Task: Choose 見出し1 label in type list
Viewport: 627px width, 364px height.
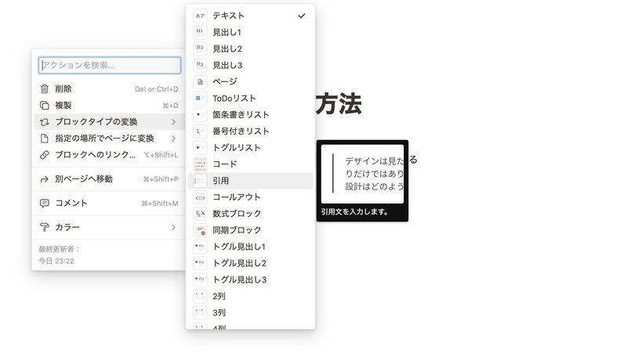Action: (227, 32)
